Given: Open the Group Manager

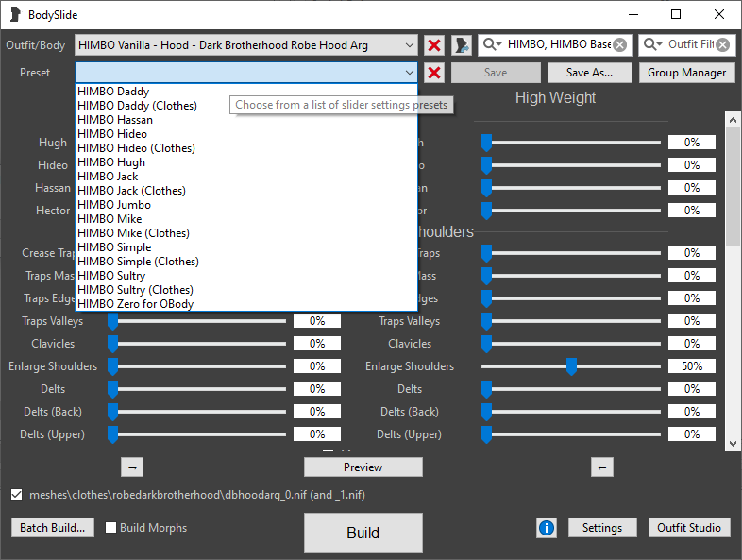Looking at the screenshot, I should [x=686, y=73].
